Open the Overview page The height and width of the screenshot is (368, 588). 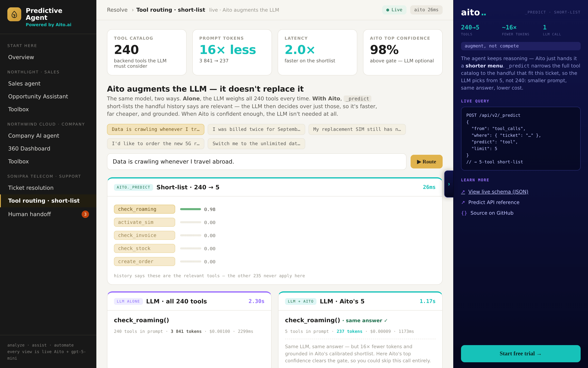pyautogui.click(x=48, y=57)
